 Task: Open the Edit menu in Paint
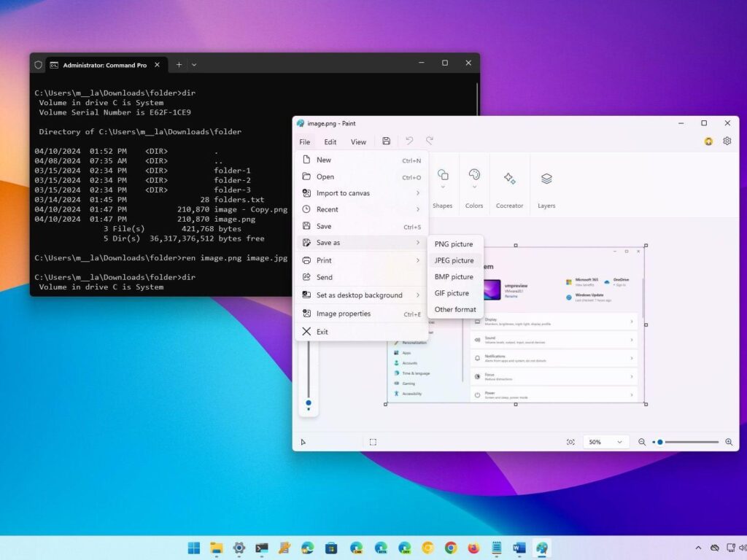click(x=330, y=142)
